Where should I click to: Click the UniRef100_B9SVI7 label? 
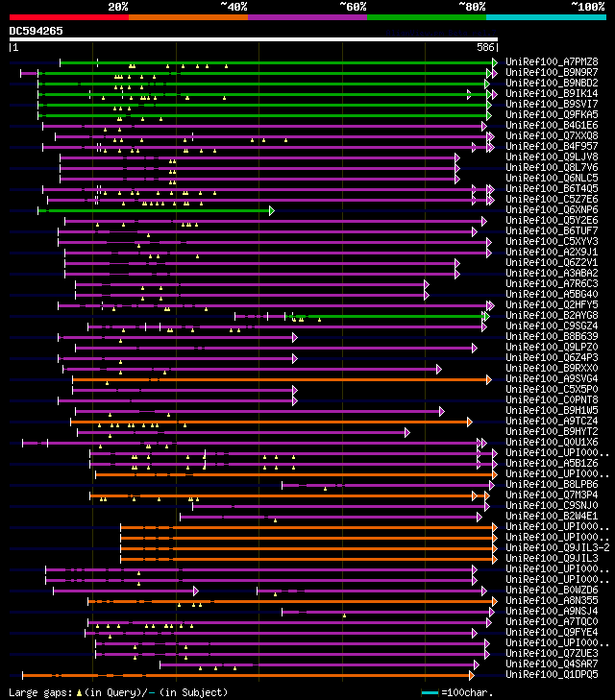[x=552, y=104]
